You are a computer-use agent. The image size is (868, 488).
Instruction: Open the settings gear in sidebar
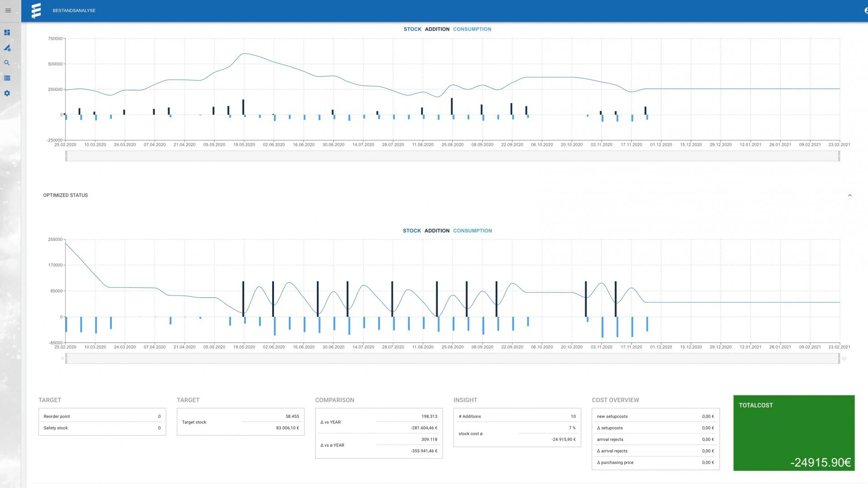click(7, 93)
